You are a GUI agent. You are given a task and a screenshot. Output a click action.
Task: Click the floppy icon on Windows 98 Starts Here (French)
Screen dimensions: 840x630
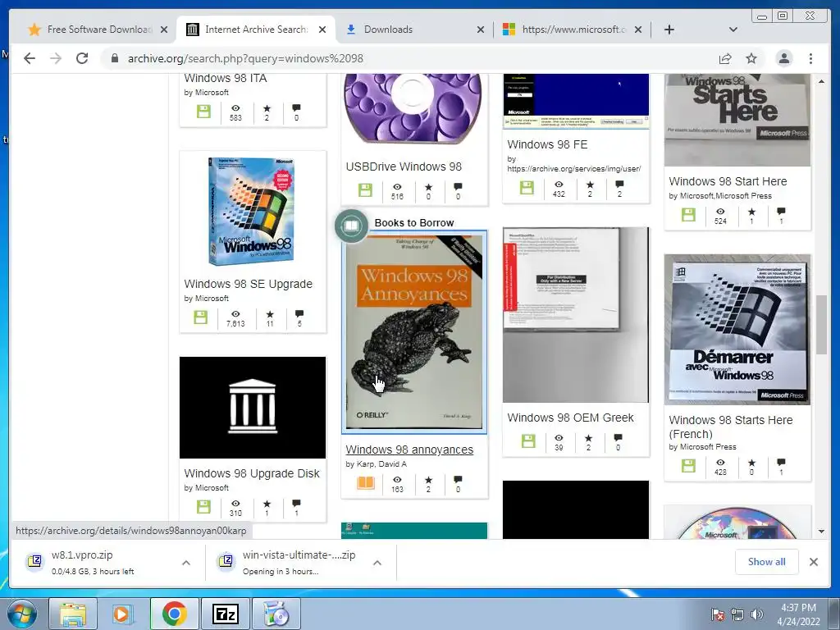688,466
